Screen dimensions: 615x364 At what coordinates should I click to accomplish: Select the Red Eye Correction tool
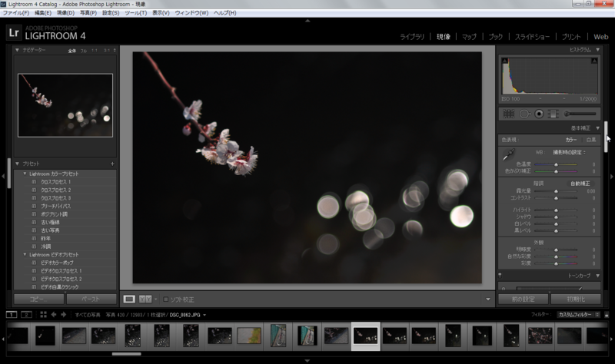(x=540, y=114)
